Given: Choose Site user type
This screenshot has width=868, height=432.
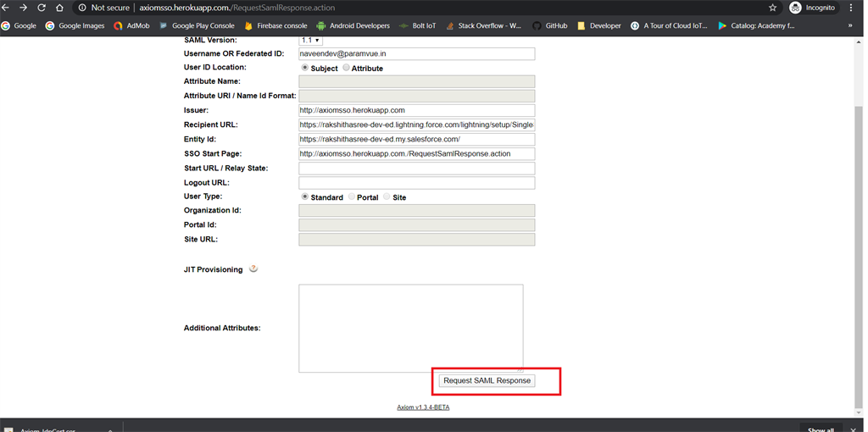Looking at the screenshot, I should [386, 197].
